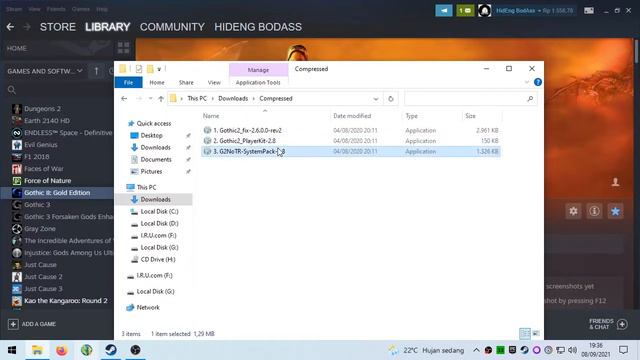Open Gothic II game info icon
The image size is (640, 360).
(x=594, y=211)
